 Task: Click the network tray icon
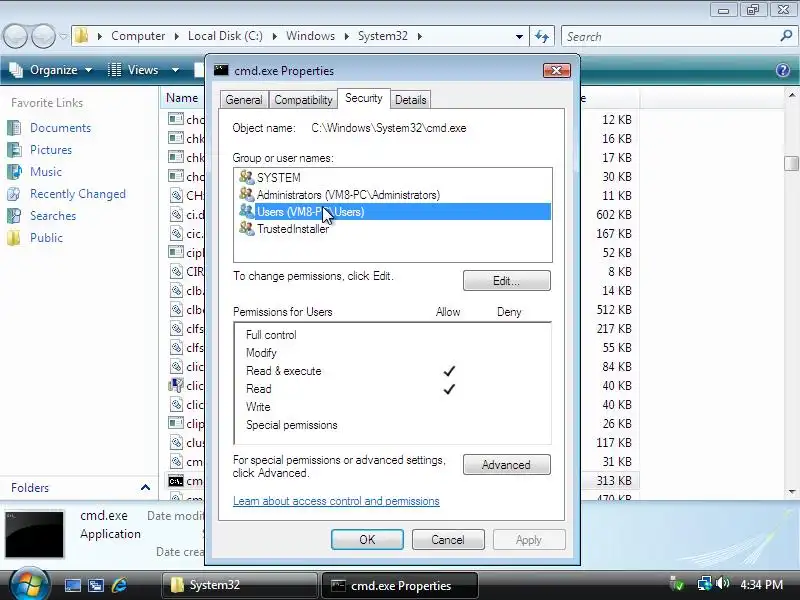[x=705, y=584]
